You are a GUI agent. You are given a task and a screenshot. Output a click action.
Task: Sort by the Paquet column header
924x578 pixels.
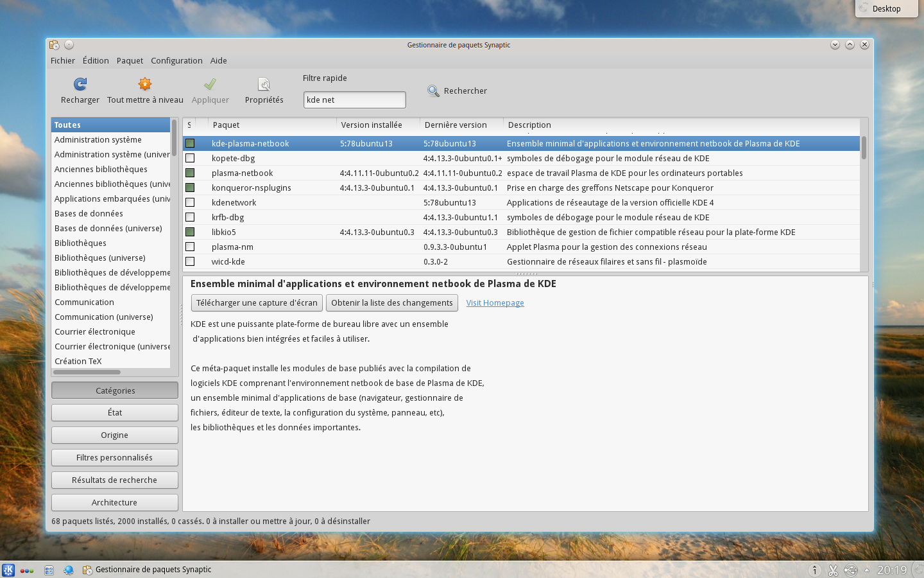coord(272,125)
